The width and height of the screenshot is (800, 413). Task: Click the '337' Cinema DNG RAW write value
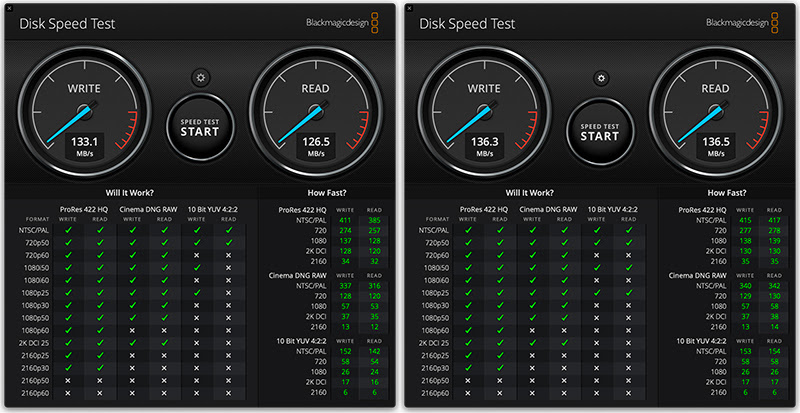click(x=345, y=286)
